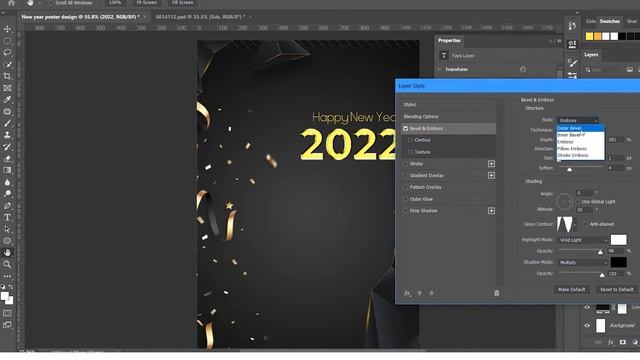Enable the Pattern Overlay checkbox
The width and height of the screenshot is (640, 360).
coord(406,187)
